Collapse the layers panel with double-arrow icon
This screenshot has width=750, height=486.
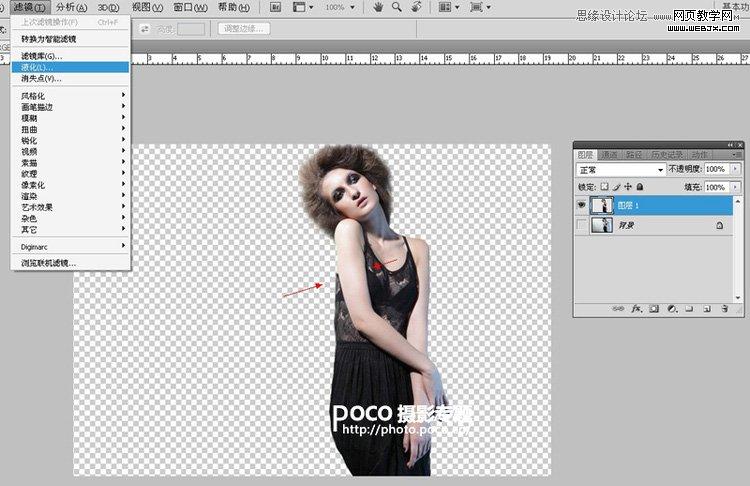point(730,144)
